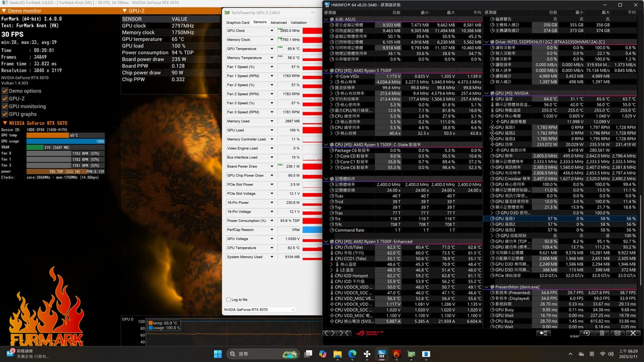Screen dimensions: 644x362
Task: Select CPU (Tctl/Tdie) temperature row
Action: (x=404, y=247)
